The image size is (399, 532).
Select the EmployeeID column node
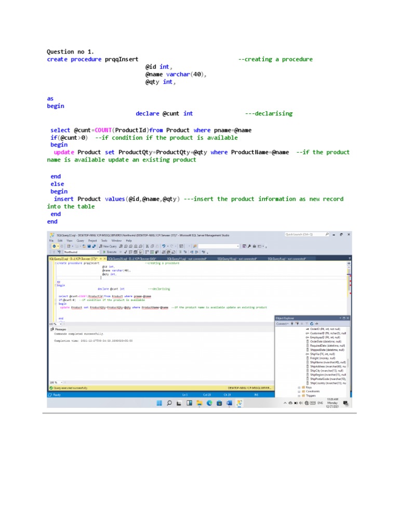[x=323, y=338]
